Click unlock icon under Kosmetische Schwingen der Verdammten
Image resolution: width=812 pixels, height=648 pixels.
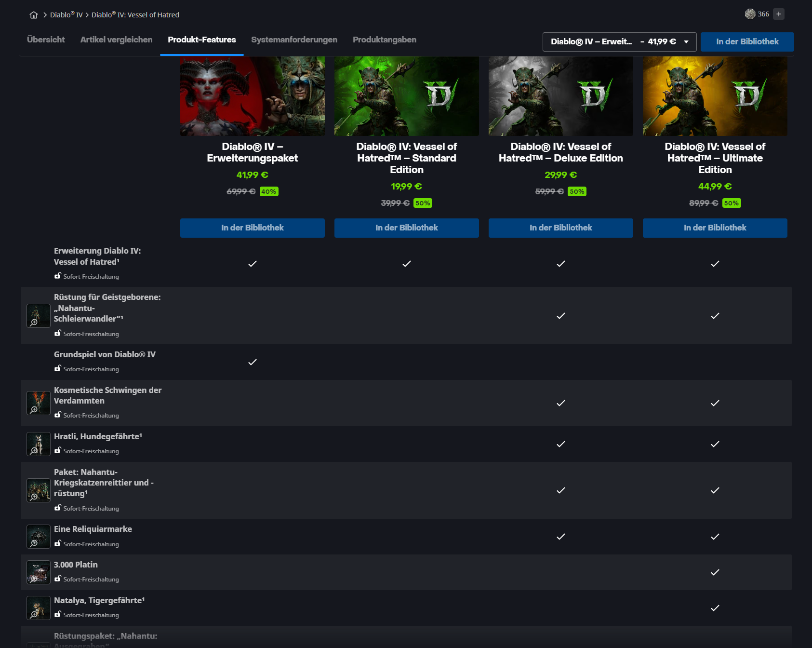[x=58, y=415]
